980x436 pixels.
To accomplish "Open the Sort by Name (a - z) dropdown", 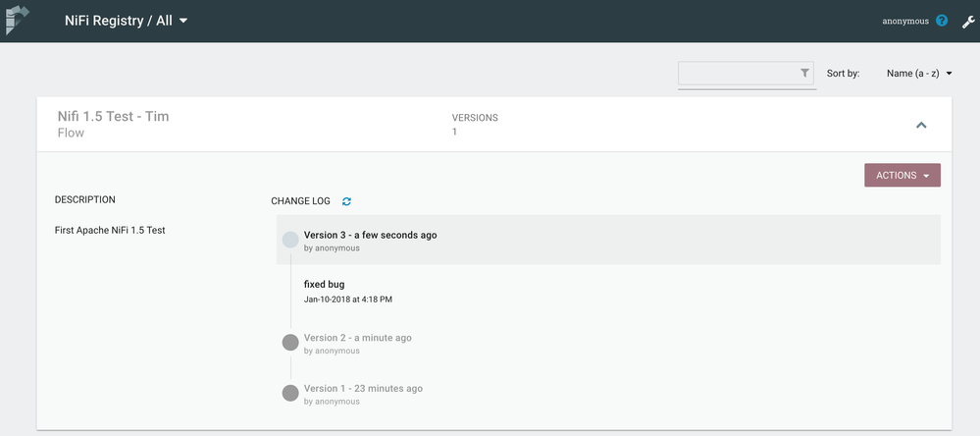I will click(919, 74).
